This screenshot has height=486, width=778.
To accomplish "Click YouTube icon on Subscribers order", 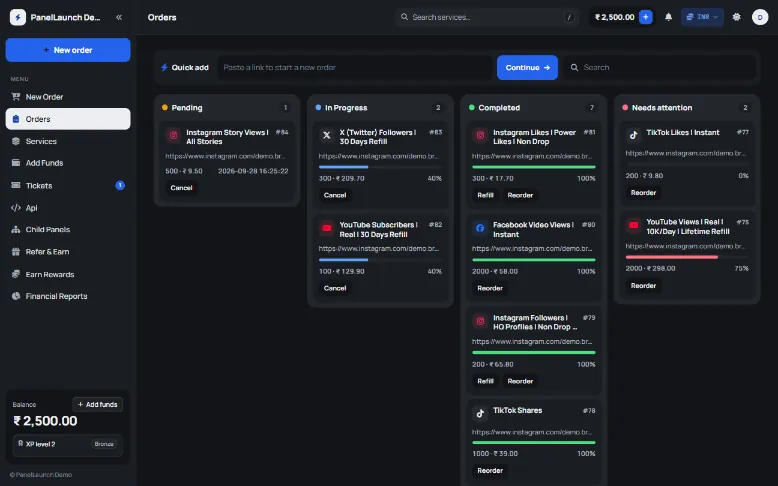I will (326, 228).
